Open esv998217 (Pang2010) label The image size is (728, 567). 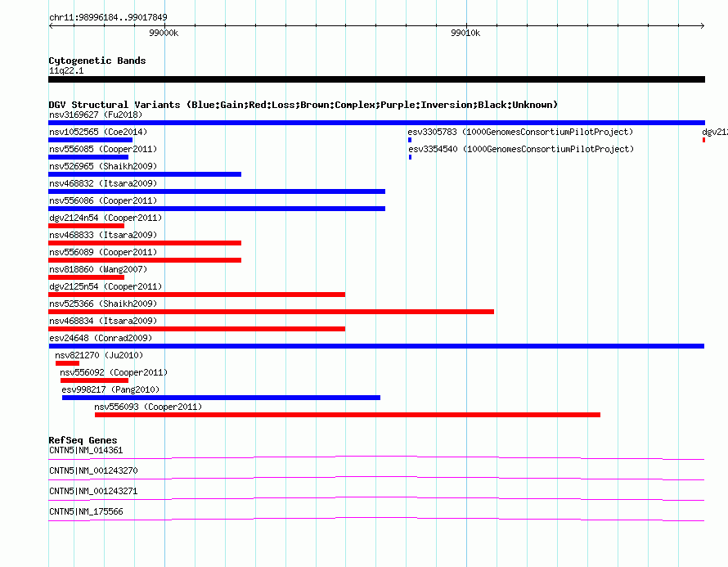(x=110, y=389)
